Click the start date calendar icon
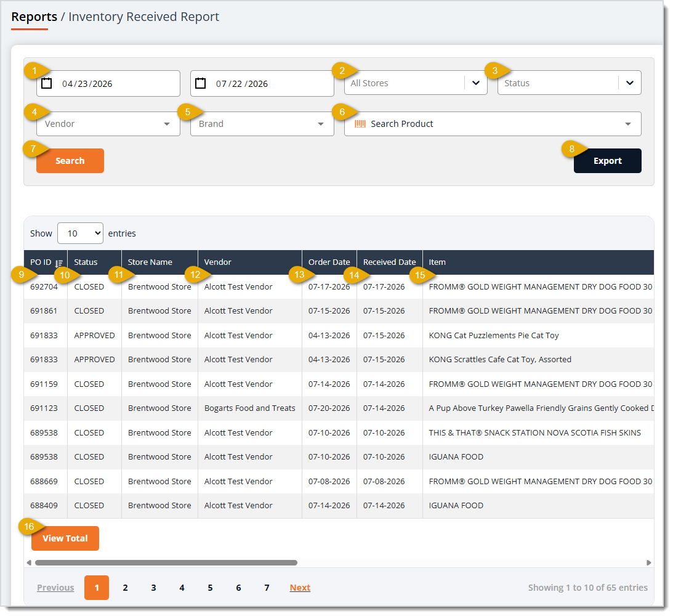This screenshot has width=673, height=616. [47, 83]
